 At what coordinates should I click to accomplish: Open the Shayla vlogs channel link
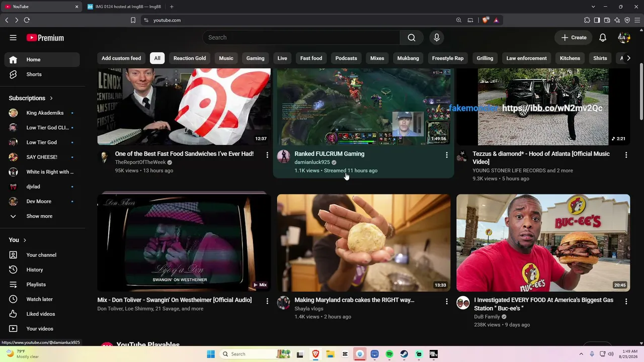309,309
